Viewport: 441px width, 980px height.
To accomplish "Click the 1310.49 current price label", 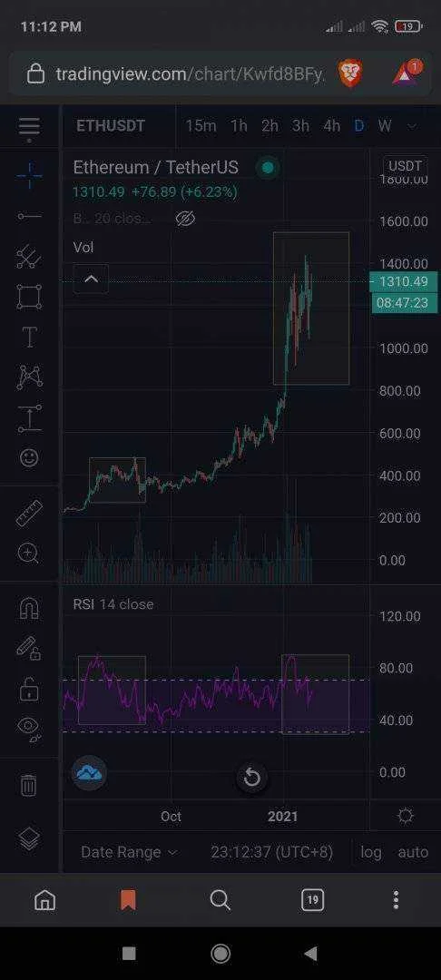I will tap(404, 282).
